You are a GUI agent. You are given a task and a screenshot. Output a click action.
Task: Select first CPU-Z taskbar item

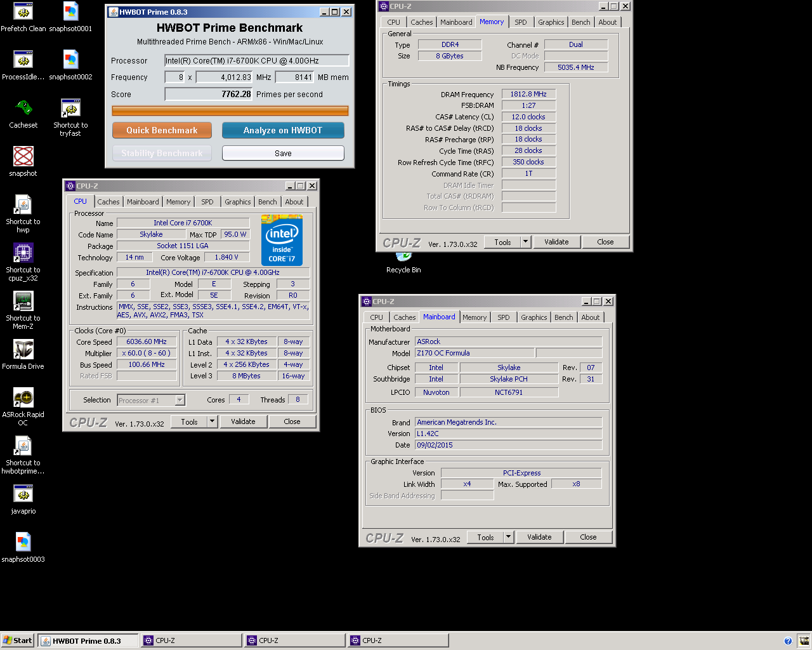[x=192, y=640]
